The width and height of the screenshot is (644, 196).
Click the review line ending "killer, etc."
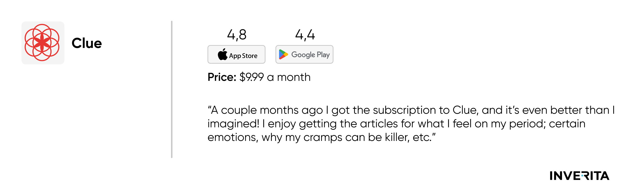(x=322, y=137)
